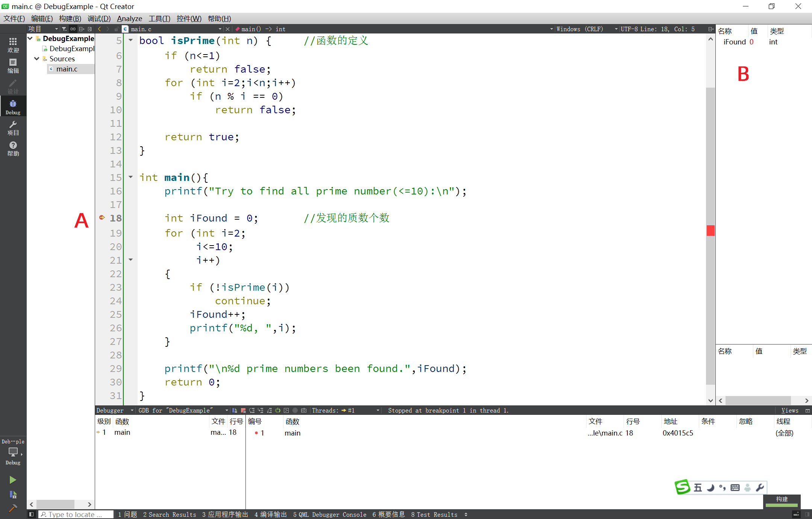
Task: Go back with the left arrow
Action: tap(100, 29)
